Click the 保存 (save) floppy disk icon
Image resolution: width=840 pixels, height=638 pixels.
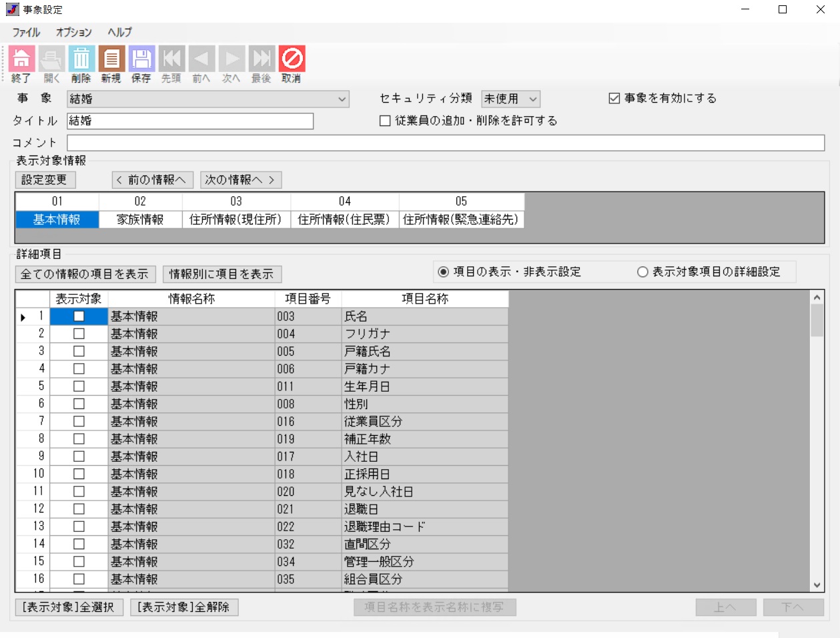coord(141,59)
